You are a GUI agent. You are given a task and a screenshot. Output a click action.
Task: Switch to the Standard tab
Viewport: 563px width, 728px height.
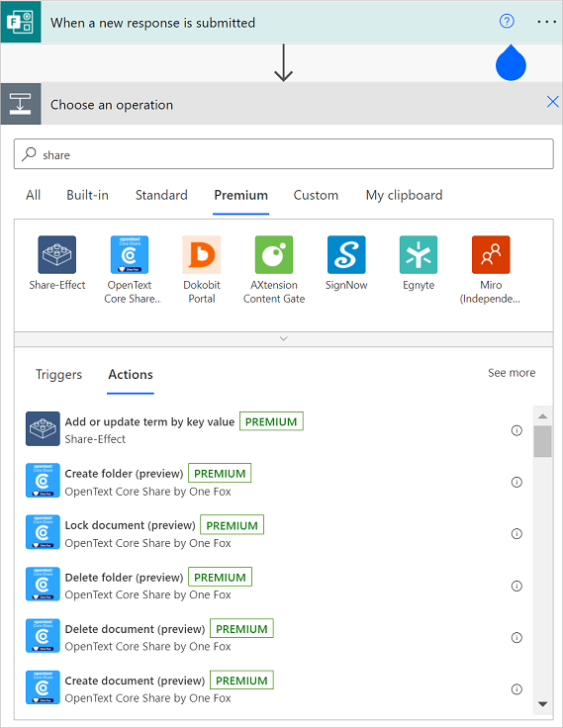161,195
